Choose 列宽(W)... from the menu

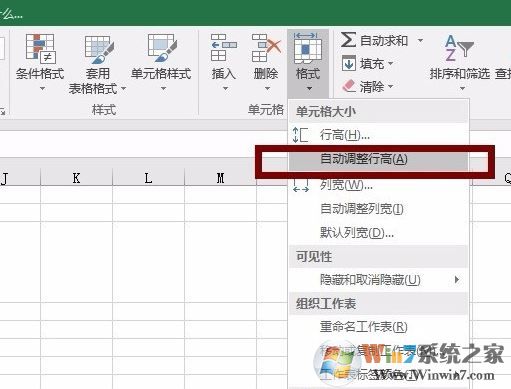pos(379,185)
